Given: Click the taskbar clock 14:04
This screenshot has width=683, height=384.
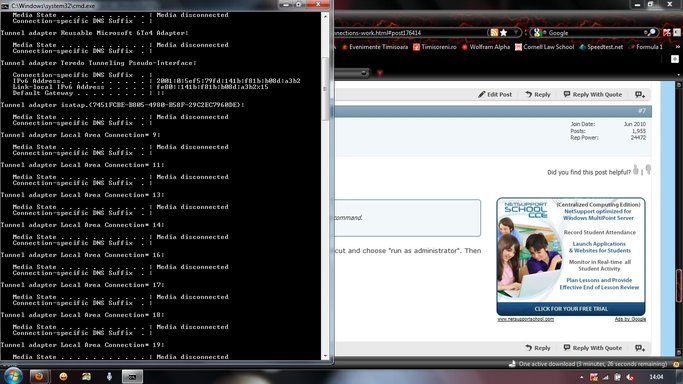Looking at the screenshot, I should pyautogui.click(x=656, y=377).
